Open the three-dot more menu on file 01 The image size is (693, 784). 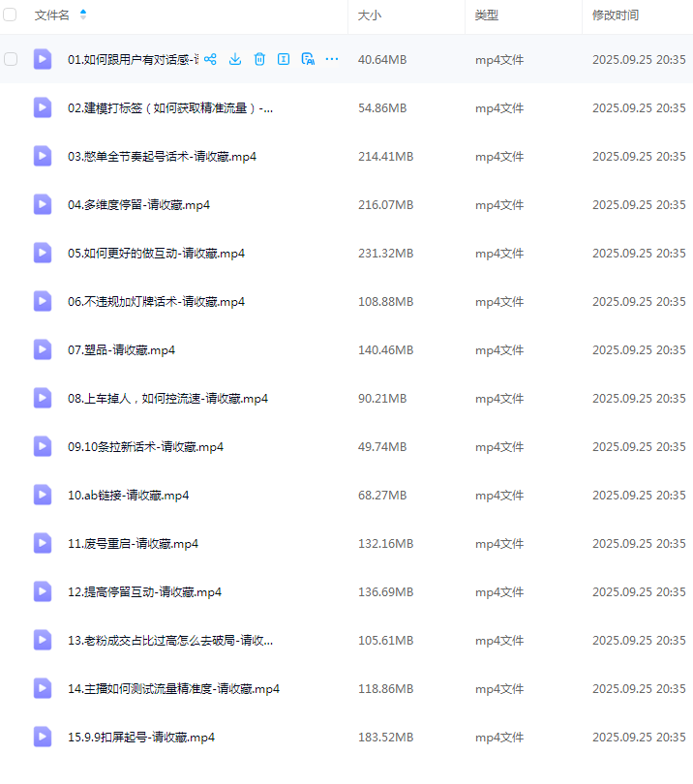[332, 59]
